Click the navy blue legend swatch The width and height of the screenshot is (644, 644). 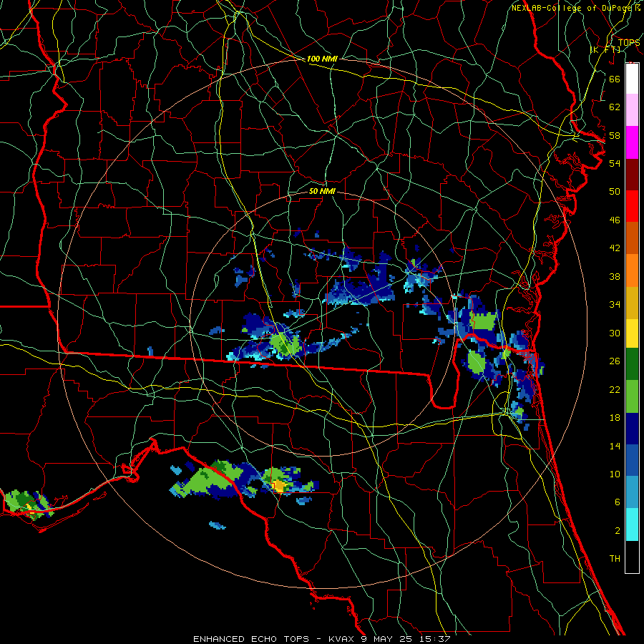coord(632,429)
